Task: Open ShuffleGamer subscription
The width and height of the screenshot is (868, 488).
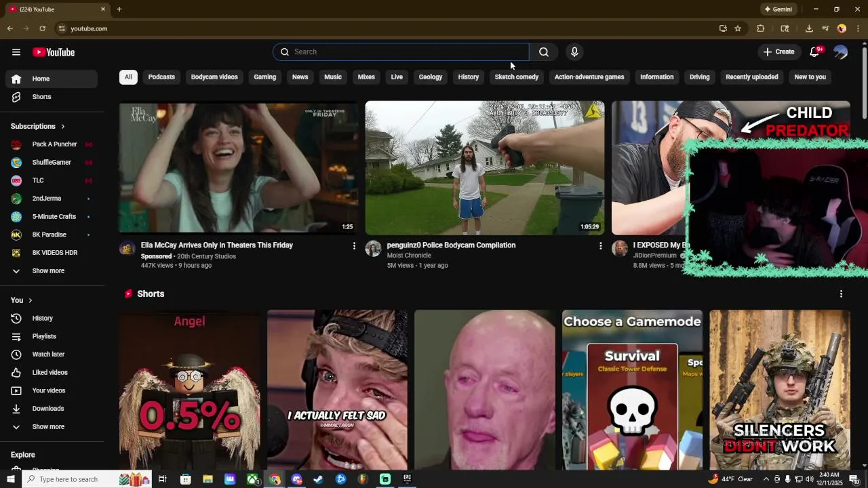Action: [x=52, y=163]
